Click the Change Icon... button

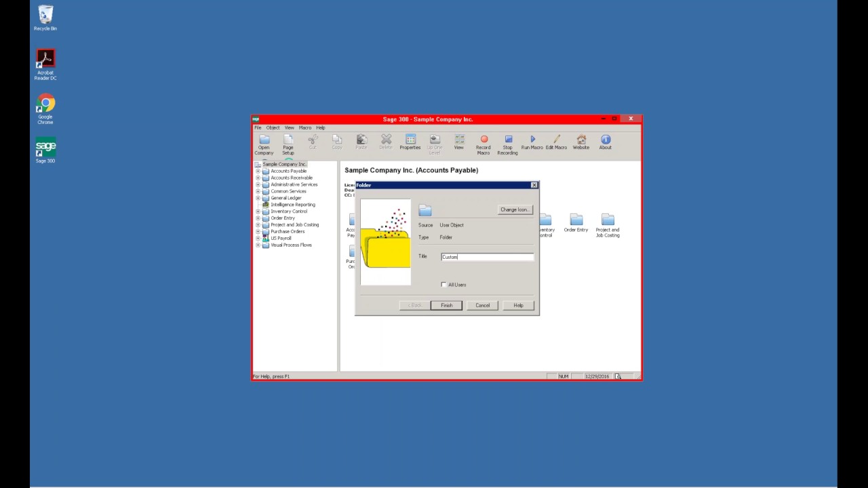pyautogui.click(x=515, y=209)
